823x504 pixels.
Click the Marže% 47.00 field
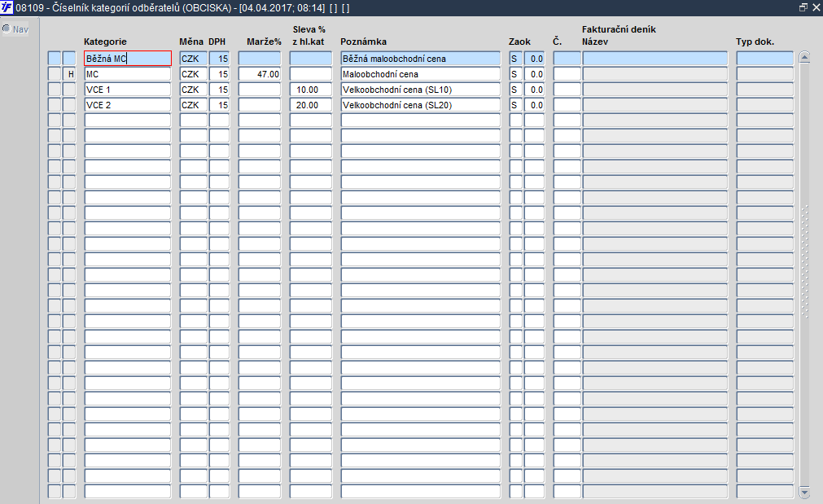point(260,74)
